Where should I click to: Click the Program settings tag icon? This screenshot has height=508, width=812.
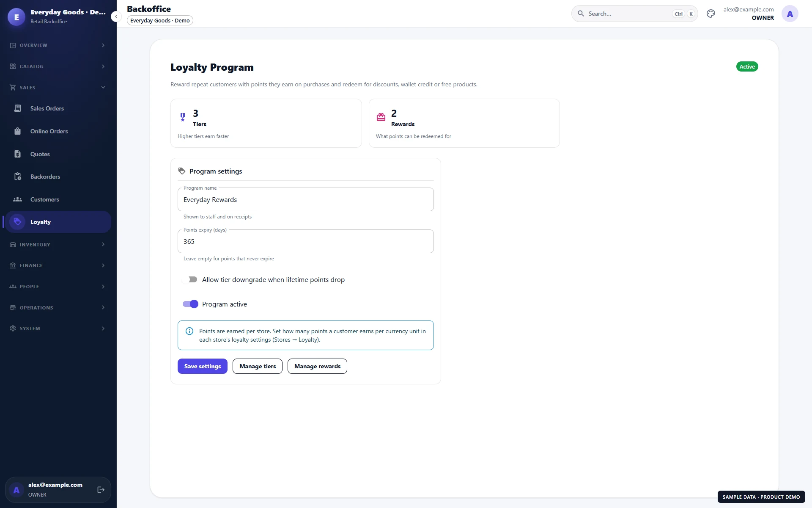point(182,171)
